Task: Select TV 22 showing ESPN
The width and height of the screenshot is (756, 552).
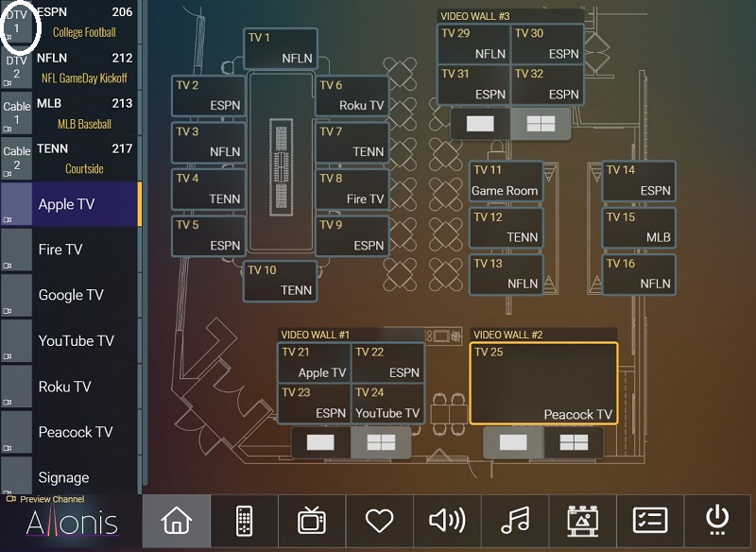Action: pos(388,363)
